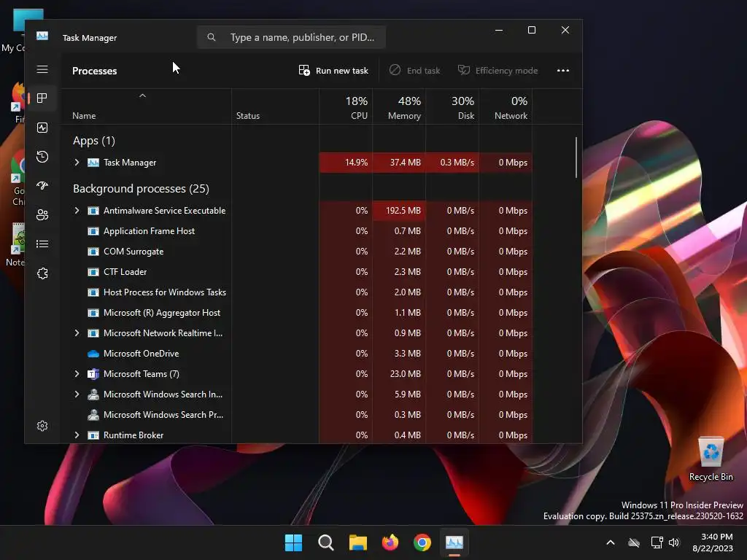Sort by the Name column header
Viewport: 747px width, 560px height.
(x=146, y=106)
